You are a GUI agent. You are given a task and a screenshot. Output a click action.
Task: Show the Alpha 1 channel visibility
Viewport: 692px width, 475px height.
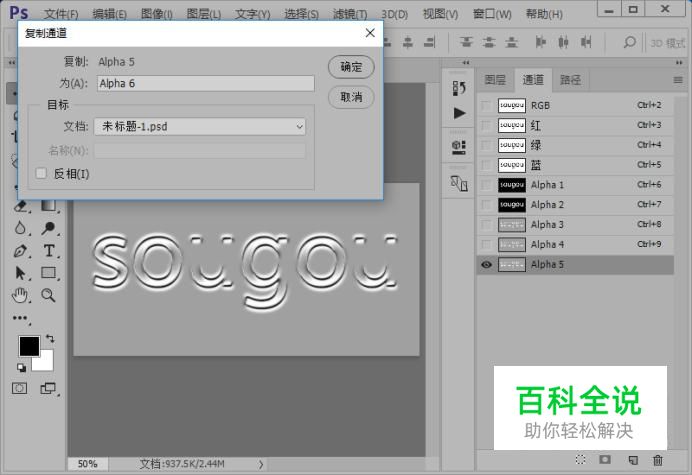coord(486,185)
